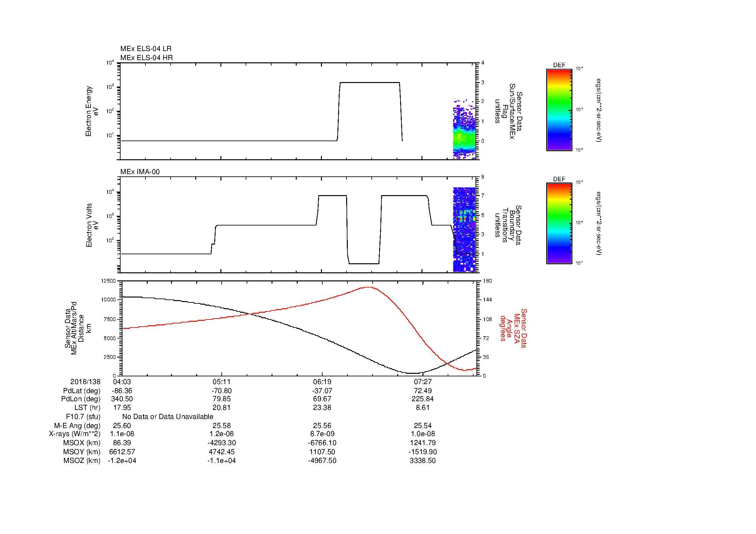Click time tick label '06:19'
Screen dimensions: 756x534
point(322,382)
